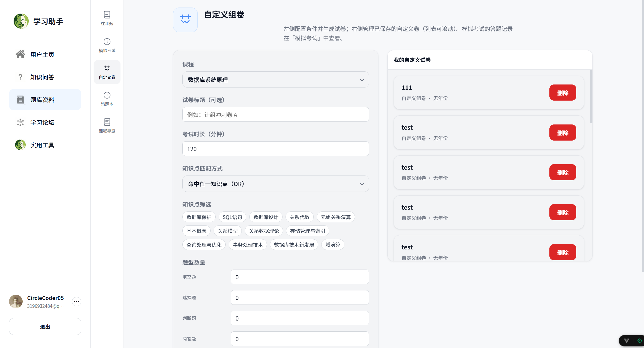Toggle the 关系数据理论 knowledge tag
Screen dimensions: 644x348
tap(264, 231)
